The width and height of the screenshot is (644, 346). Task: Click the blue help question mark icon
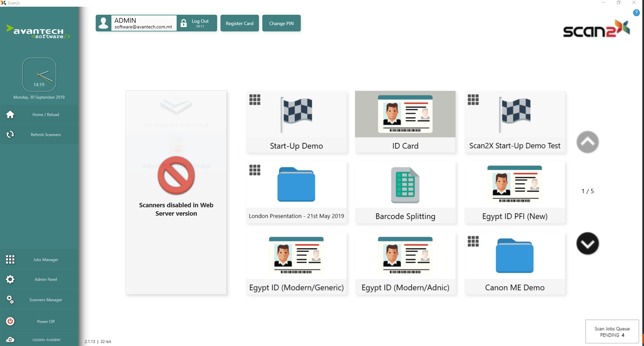click(x=636, y=13)
